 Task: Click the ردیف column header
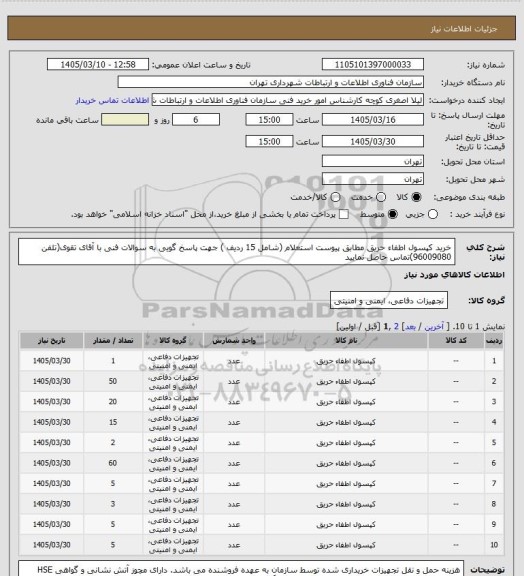[494, 341]
